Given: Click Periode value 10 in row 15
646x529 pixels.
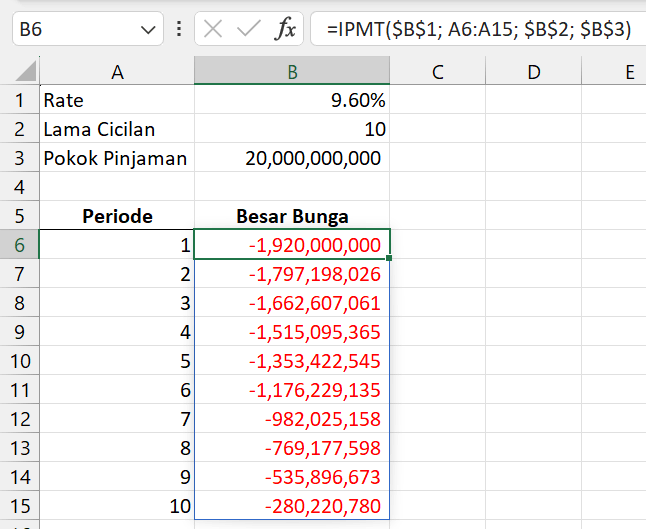Looking at the screenshot, I should coord(117,506).
